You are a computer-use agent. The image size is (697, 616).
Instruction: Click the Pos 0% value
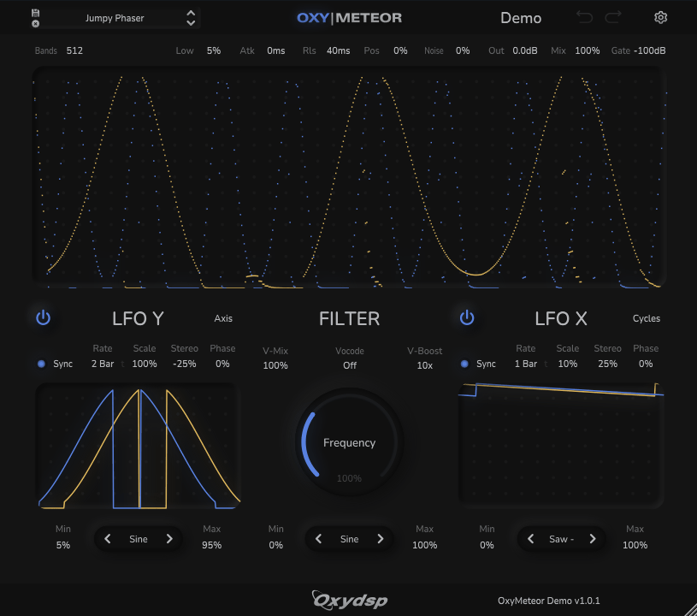click(x=400, y=50)
